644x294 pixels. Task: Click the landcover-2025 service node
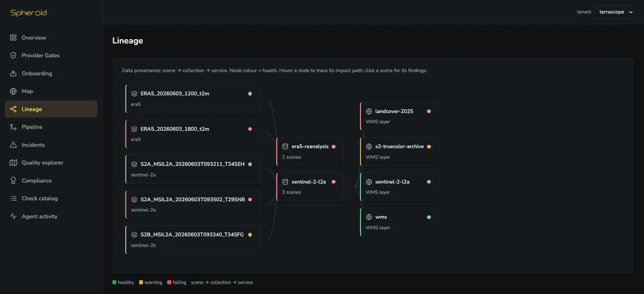(x=399, y=116)
